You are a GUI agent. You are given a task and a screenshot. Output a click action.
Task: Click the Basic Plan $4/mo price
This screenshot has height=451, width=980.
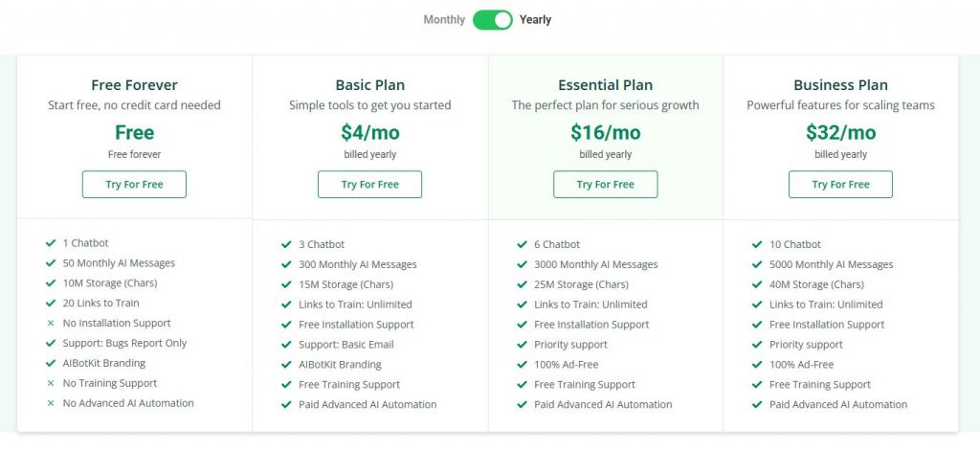(x=369, y=133)
